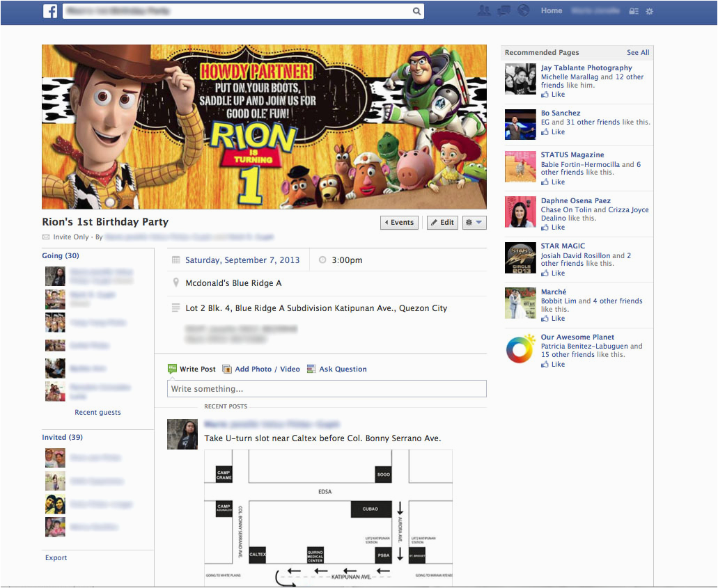Click the Mcdonald's Blue Ridge A location text
718x588 pixels.
(x=233, y=283)
